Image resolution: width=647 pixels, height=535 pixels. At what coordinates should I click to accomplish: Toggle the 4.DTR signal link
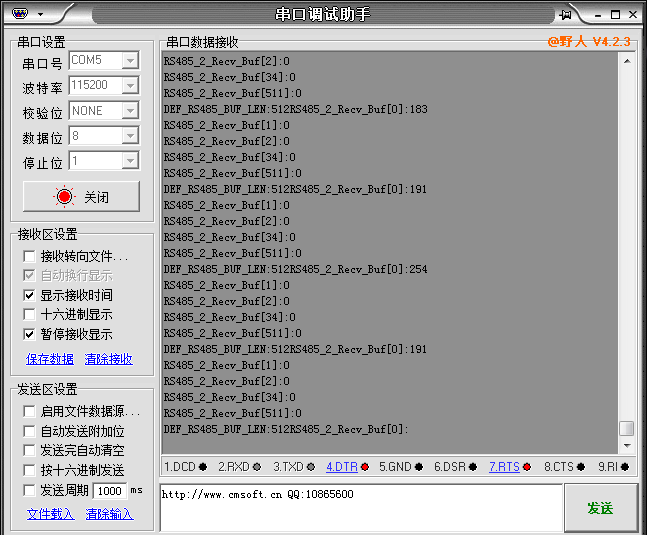342,467
